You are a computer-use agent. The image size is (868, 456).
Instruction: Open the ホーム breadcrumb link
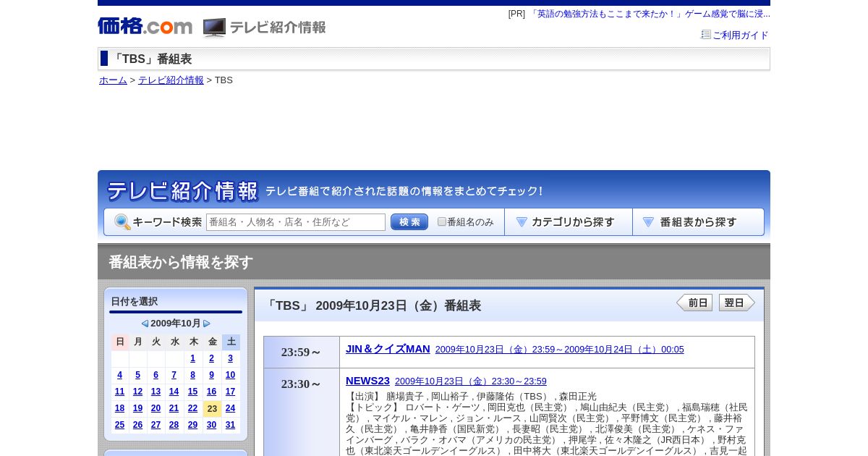(x=113, y=80)
